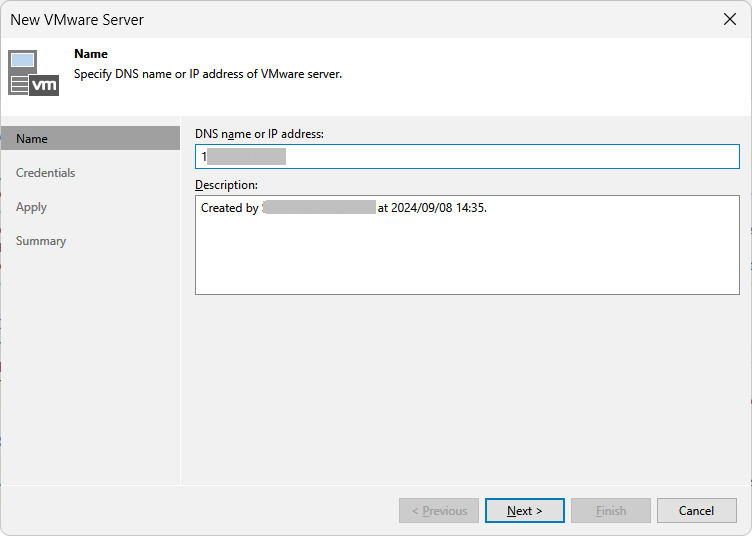
Task: Click the VMware server icon in header
Action: pyautogui.click(x=34, y=73)
